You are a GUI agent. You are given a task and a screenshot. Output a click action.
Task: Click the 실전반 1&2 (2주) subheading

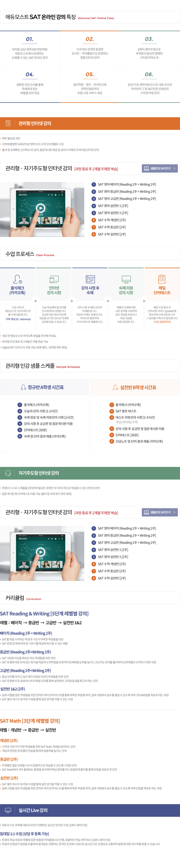coord(12,689)
